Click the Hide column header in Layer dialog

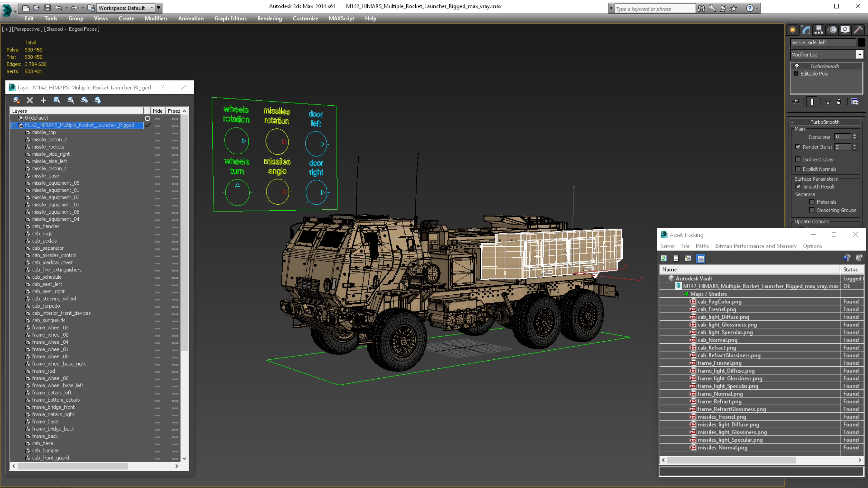[157, 111]
